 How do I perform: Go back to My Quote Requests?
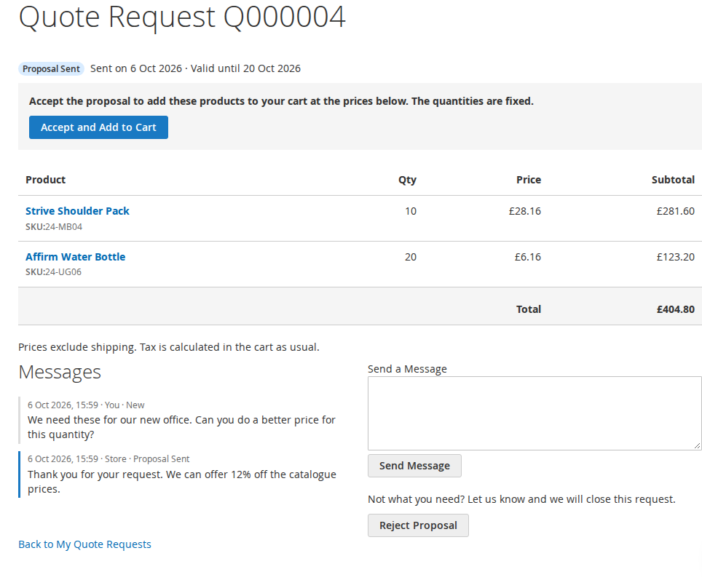pos(84,544)
